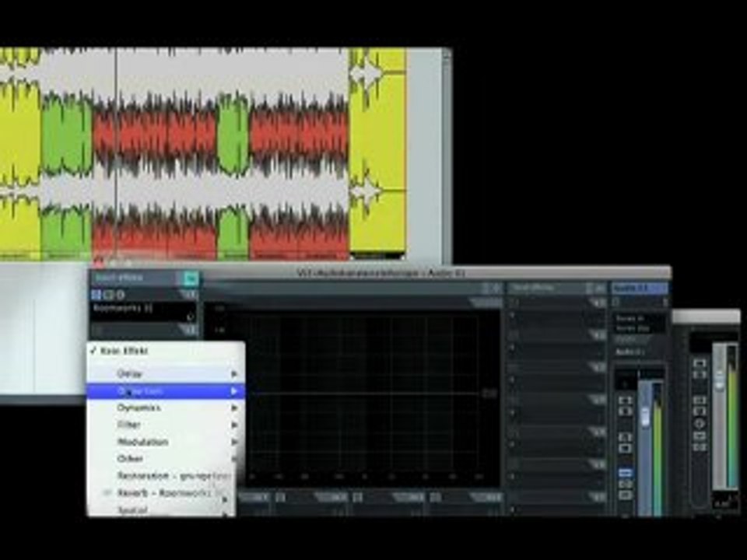
Task: Click the Audio 01 channel name field
Action: point(630,352)
